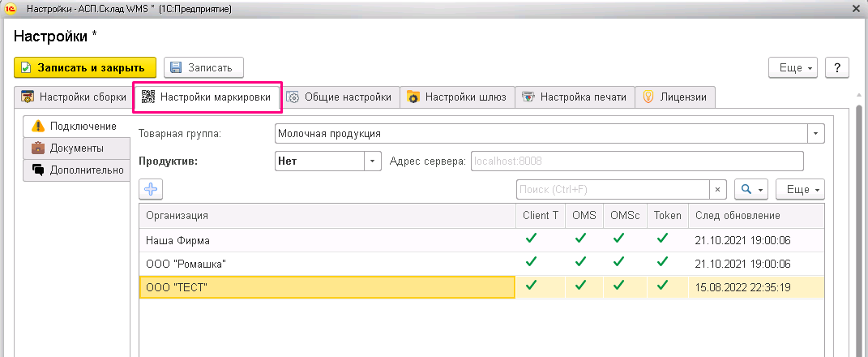Screen dimensions: 868x357
Task: Open the top 'Еще' menu button
Action: click(794, 67)
